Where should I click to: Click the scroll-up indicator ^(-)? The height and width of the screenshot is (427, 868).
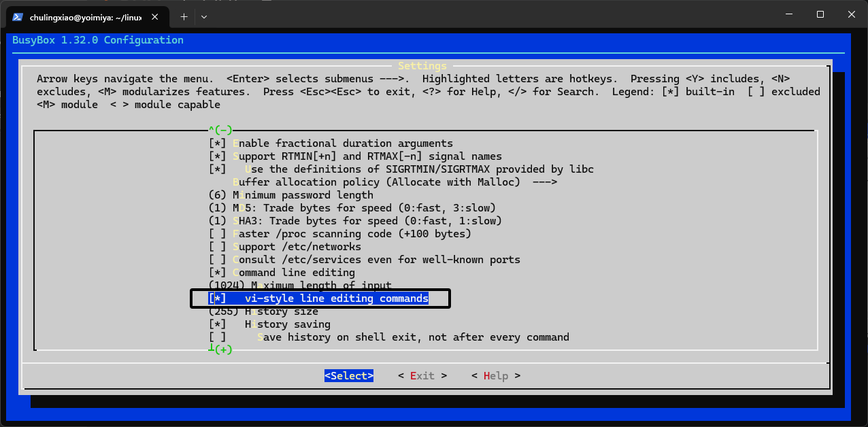(220, 130)
